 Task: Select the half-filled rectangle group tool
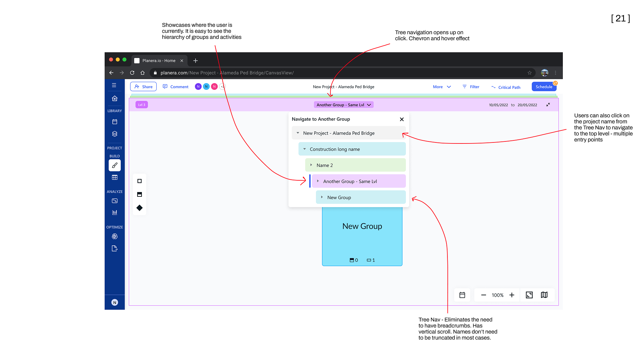pos(140,194)
